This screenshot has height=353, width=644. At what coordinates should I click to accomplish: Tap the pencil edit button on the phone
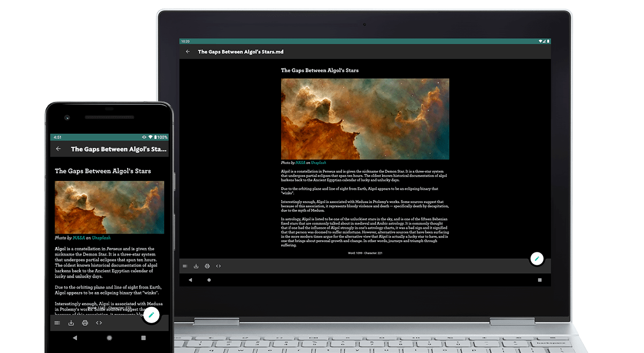click(151, 315)
